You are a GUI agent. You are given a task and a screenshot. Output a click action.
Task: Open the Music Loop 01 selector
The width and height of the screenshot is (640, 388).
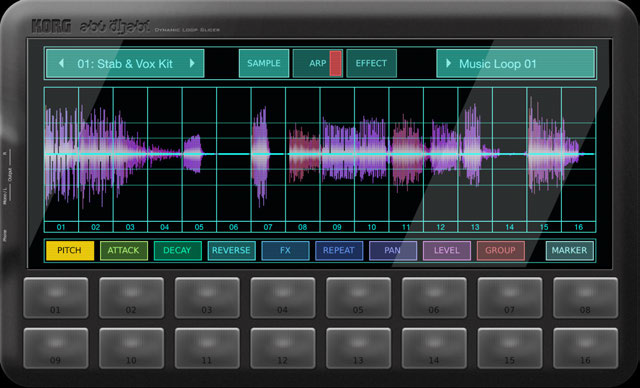[516, 64]
